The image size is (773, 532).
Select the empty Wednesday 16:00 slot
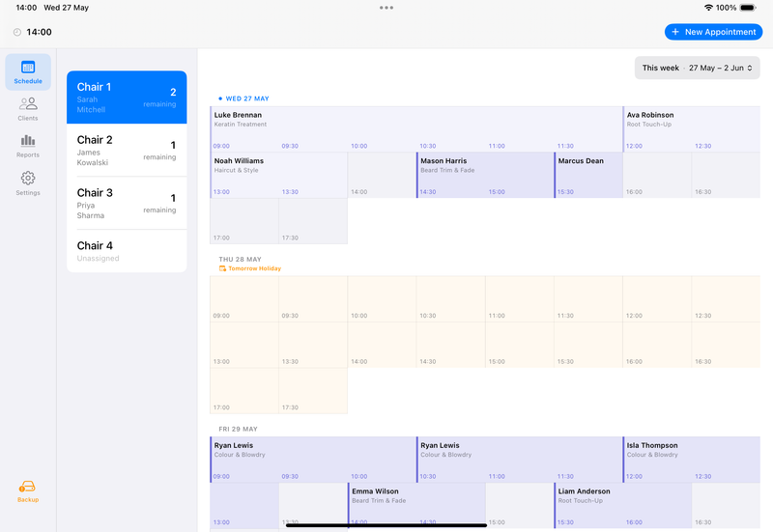click(657, 175)
